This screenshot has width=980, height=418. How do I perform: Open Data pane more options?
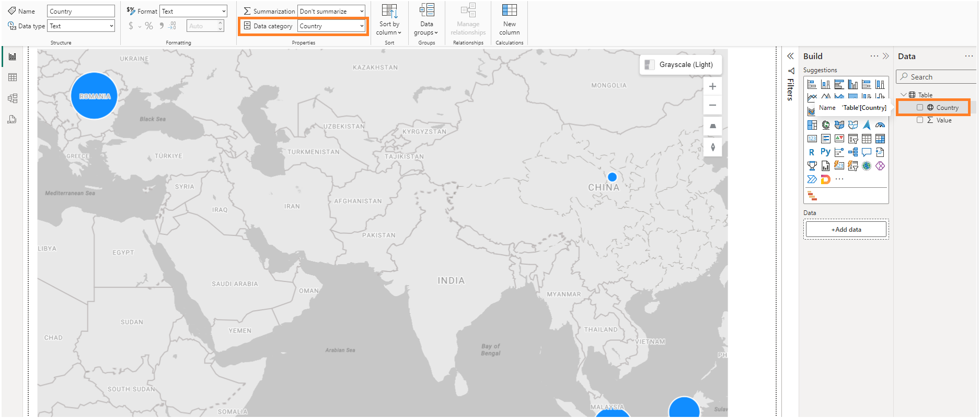(969, 56)
